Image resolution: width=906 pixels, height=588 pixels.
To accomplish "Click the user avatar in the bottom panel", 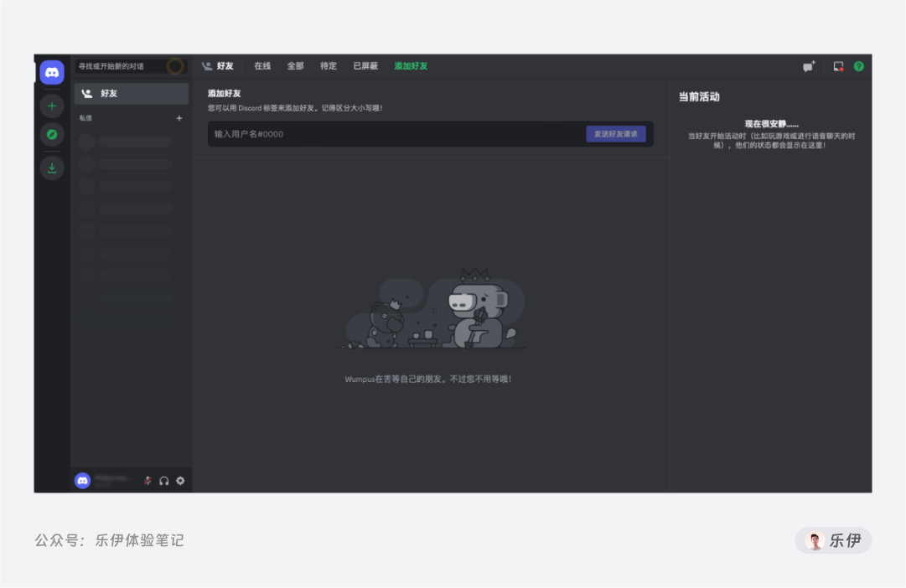I will 83,481.
